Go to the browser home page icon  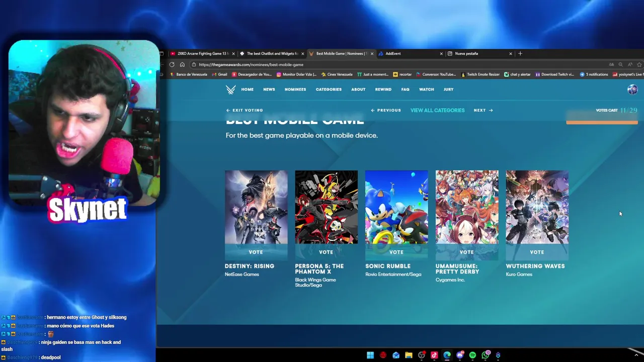[182, 64]
